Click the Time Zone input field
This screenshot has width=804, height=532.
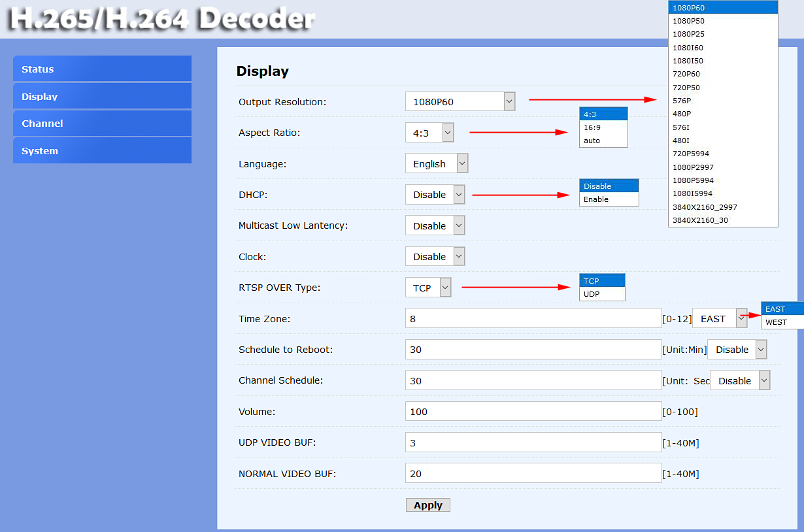(x=533, y=318)
